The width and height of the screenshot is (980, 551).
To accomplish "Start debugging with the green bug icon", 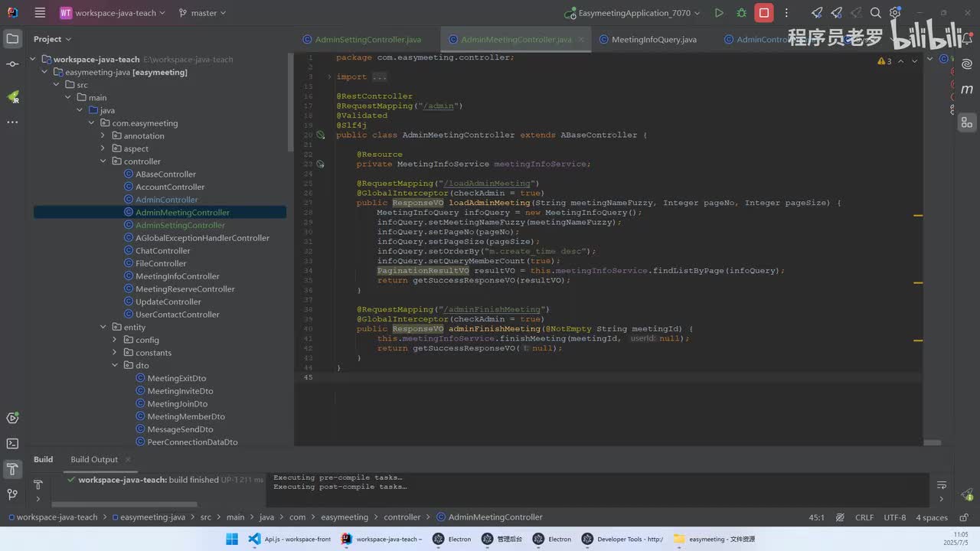I will click(741, 13).
